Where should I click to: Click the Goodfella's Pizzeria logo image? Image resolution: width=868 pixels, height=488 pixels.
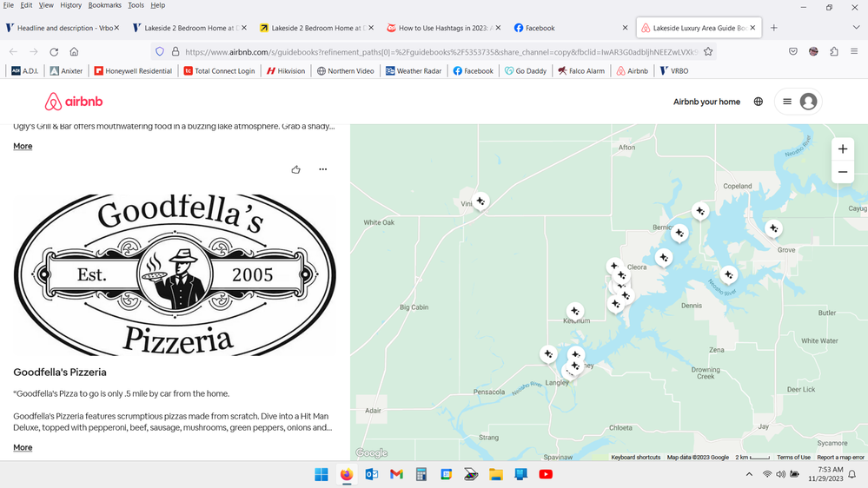pos(176,274)
